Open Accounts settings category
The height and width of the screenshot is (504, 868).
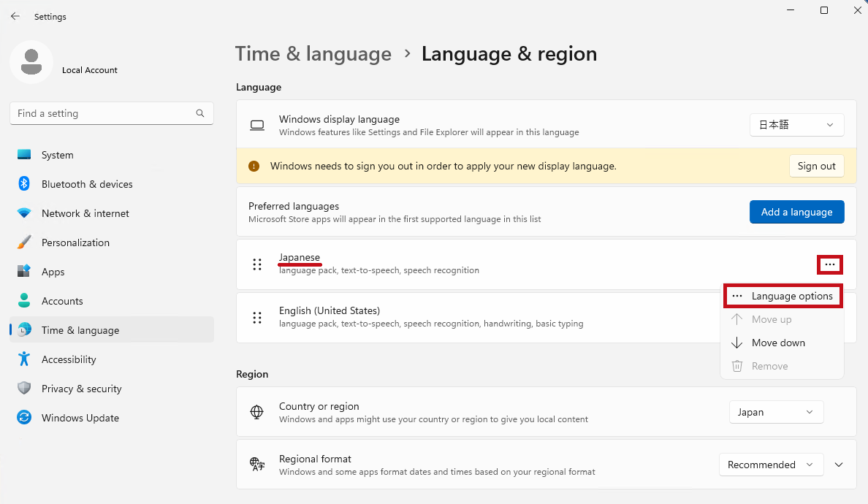click(x=112, y=301)
